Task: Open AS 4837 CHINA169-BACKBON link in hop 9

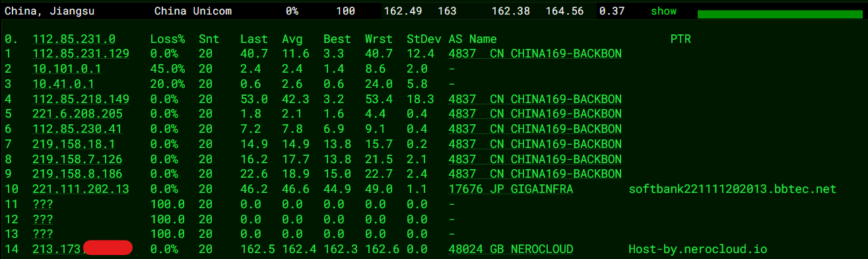Action: click(x=535, y=174)
